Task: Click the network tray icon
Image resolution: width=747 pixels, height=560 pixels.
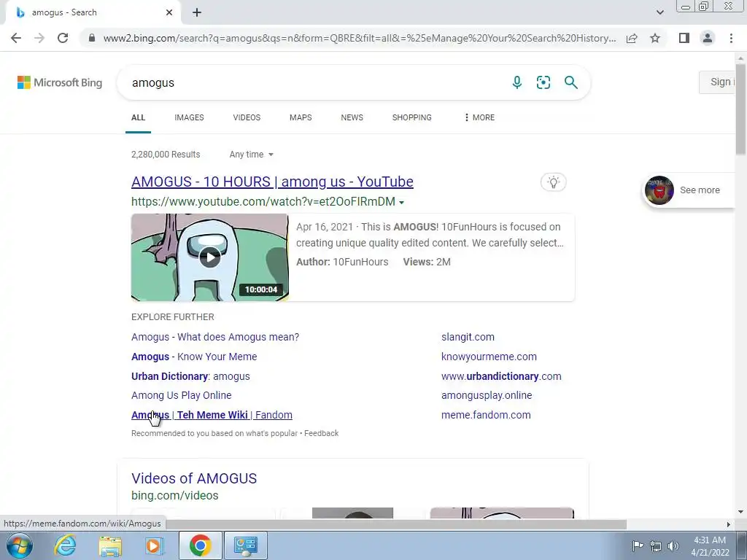Action: pyautogui.click(x=656, y=546)
